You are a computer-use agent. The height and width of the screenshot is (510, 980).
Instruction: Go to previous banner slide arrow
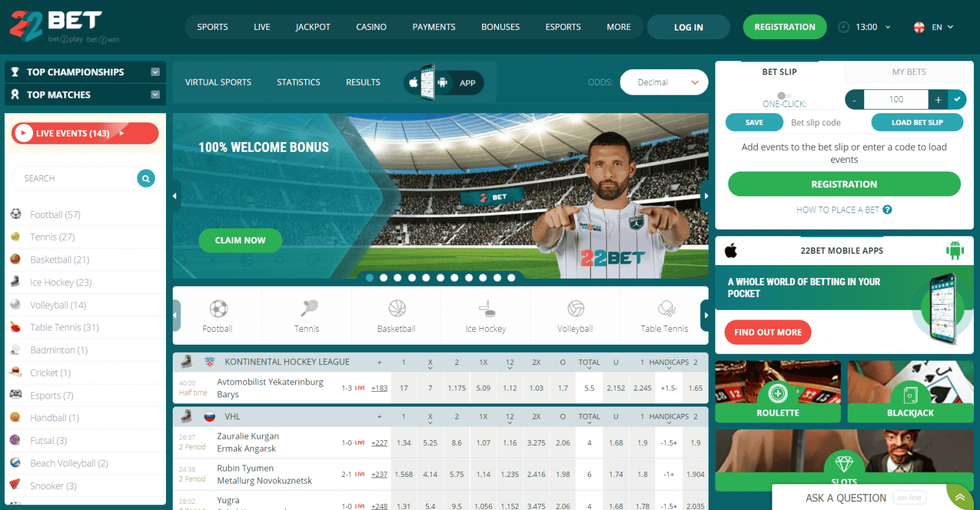click(x=175, y=196)
